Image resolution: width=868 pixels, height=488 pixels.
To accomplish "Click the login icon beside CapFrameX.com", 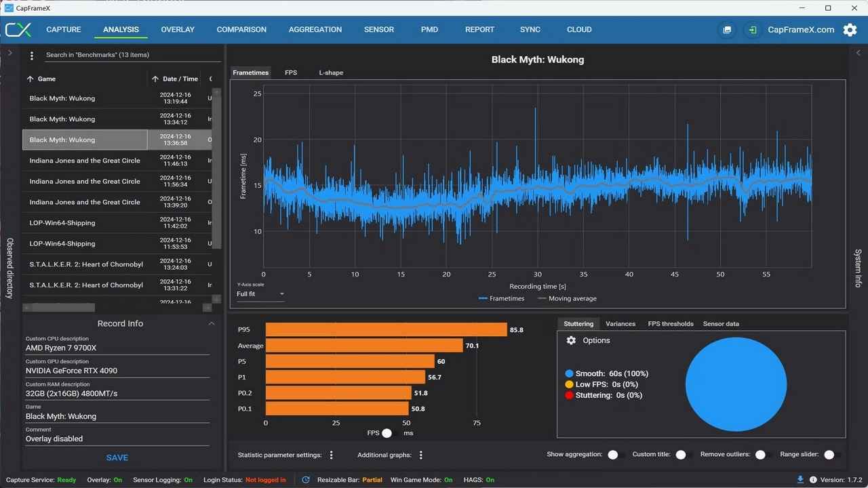I will (x=751, y=30).
